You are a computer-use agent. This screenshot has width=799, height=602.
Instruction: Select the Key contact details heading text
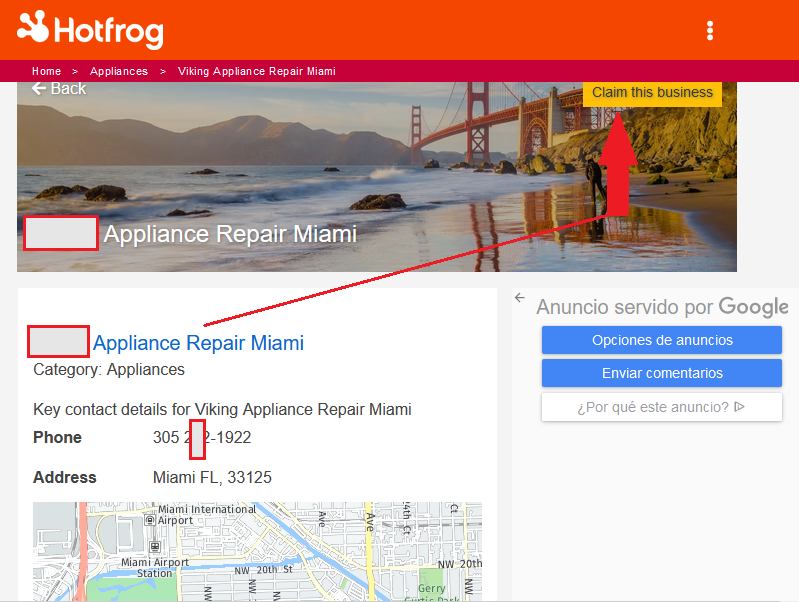tap(222, 409)
